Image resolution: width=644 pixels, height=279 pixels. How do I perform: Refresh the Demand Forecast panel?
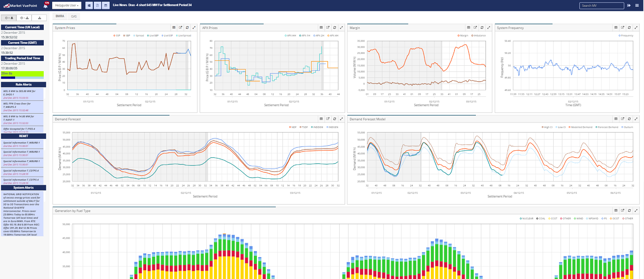(334, 119)
